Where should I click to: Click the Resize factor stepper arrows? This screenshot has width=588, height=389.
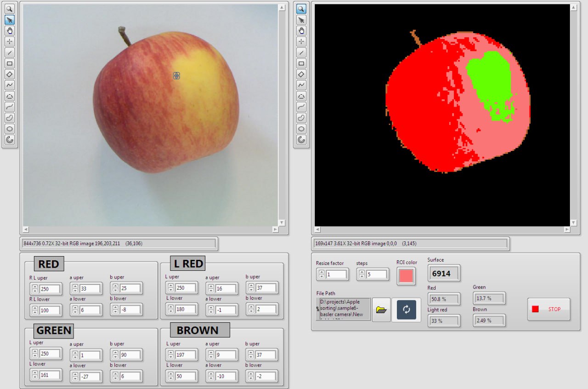click(321, 275)
